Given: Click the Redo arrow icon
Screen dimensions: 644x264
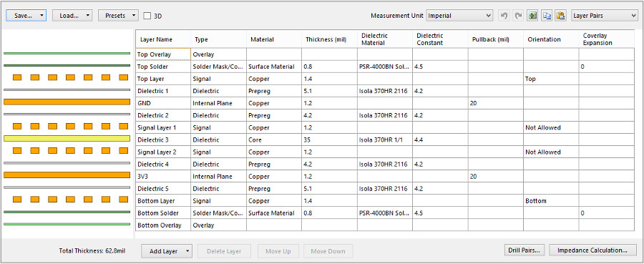Looking at the screenshot, I should pos(518,16).
